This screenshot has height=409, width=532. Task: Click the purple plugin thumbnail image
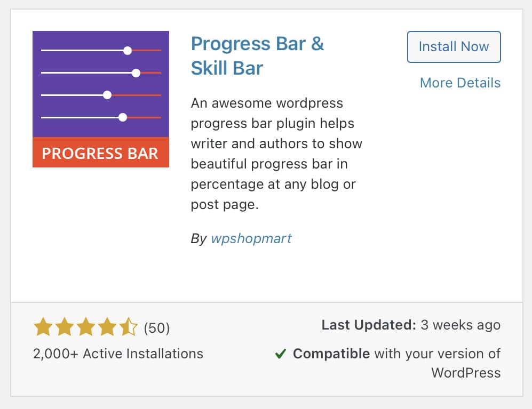pyautogui.click(x=100, y=80)
